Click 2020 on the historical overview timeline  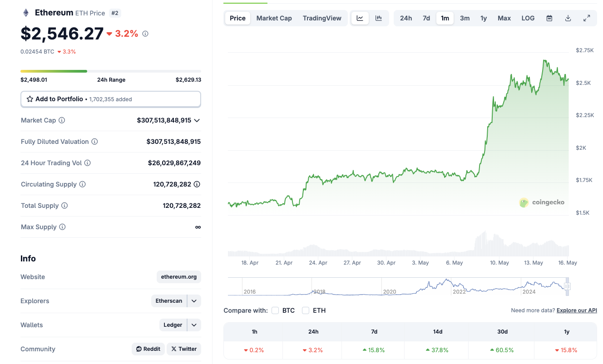click(390, 292)
